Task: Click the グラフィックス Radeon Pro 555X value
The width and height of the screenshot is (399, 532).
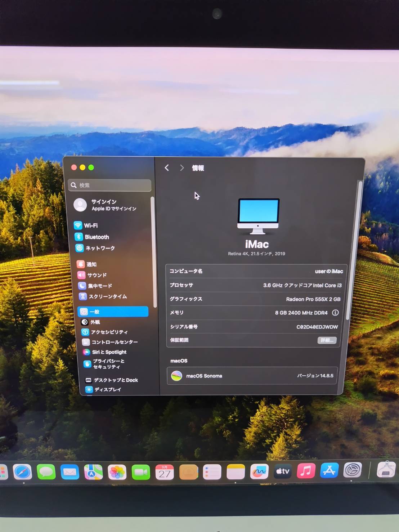Action: 313,299
